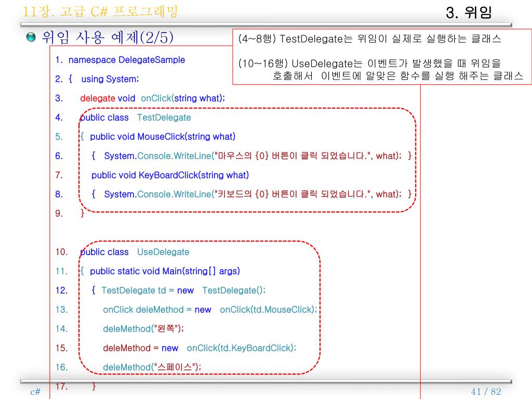Click 'onClick(string what);' on line 3
The width and height of the screenshot is (532, 399).
pos(183,98)
